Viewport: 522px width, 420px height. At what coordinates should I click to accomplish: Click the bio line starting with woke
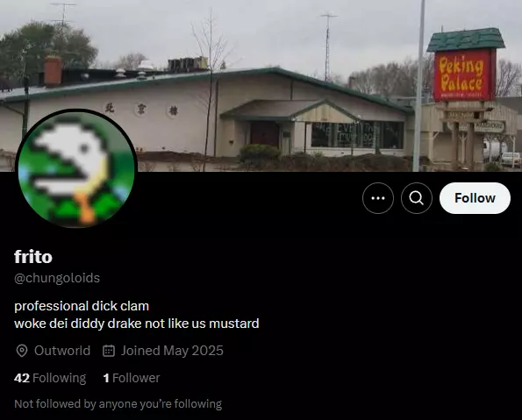[x=137, y=324]
